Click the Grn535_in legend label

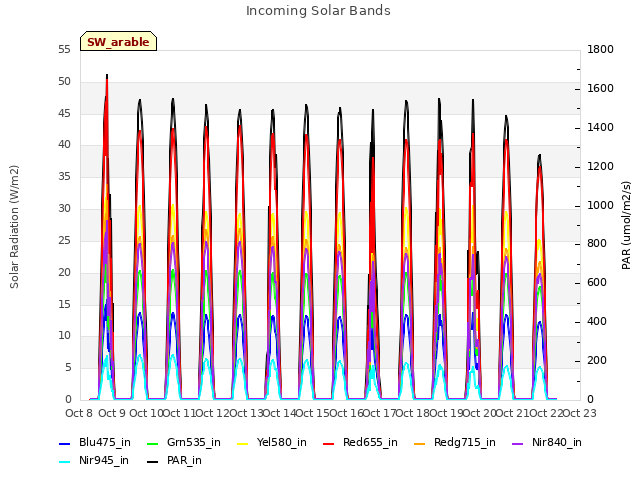tap(193, 442)
